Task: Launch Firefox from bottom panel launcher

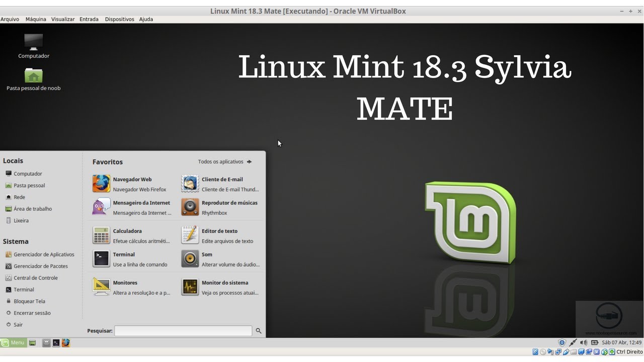Action: click(x=66, y=343)
